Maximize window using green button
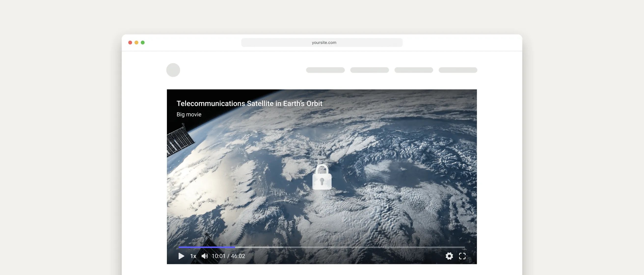Viewport: 644px width, 275px height. pyautogui.click(x=143, y=42)
